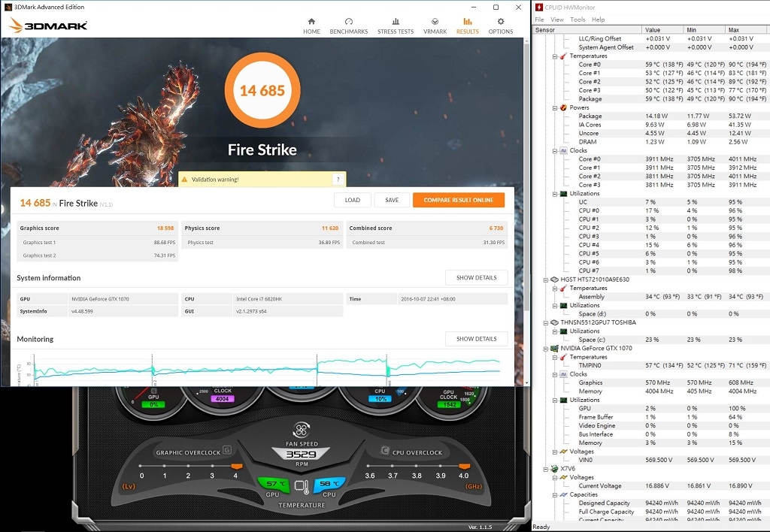This screenshot has height=532, width=770.
Task: Open the View menu in HWMonitor
Action: (x=557, y=20)
